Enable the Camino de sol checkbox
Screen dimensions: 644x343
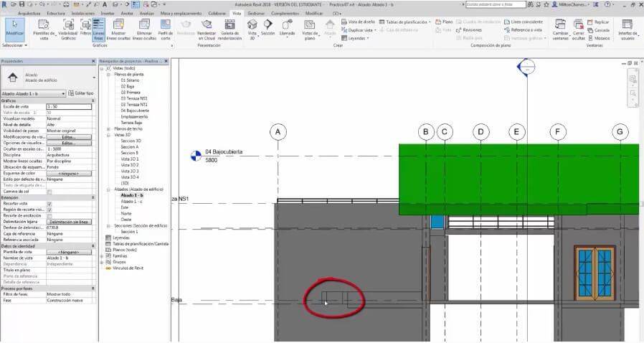(x=49, y=192)
